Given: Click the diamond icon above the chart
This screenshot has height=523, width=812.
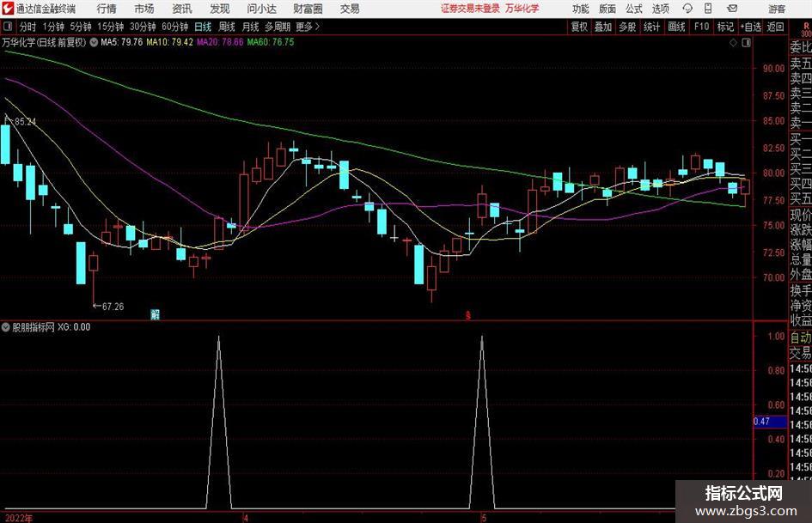Looking at the screenshot, I should point(733,43).
